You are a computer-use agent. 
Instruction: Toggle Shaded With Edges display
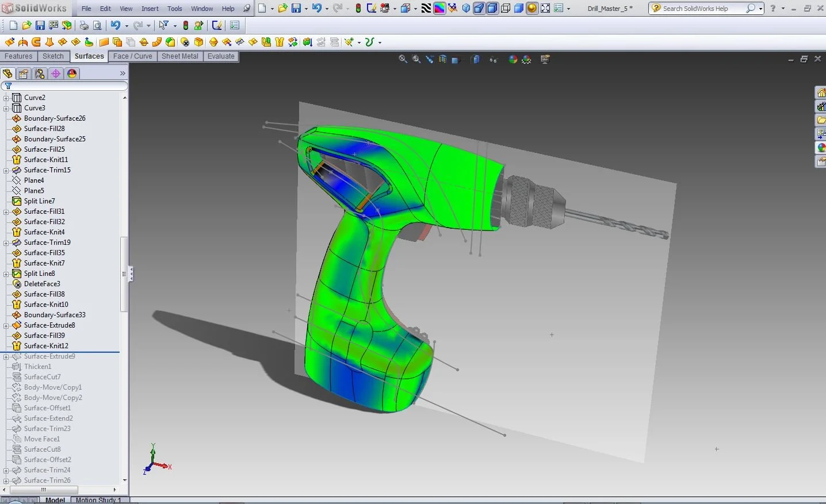[492, 9]
